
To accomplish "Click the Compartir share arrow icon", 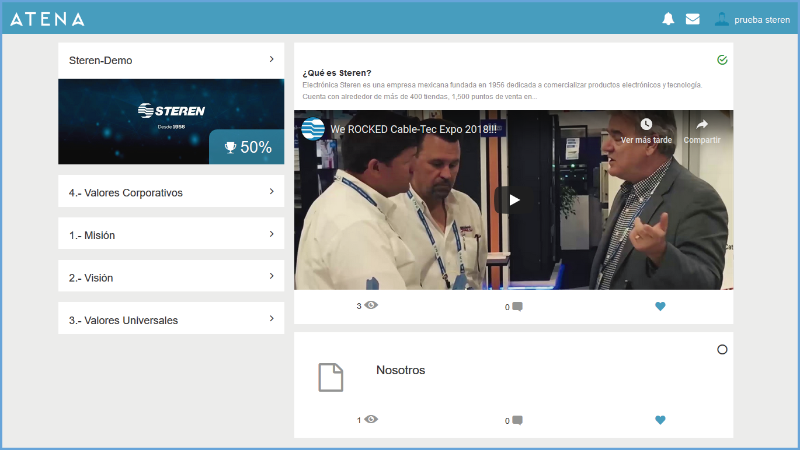I will (x=702, y=124).
